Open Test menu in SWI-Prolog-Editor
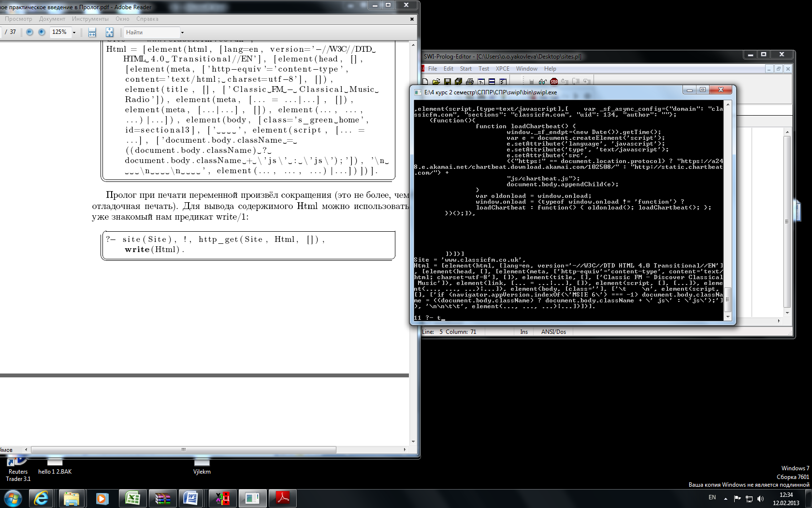This screenshot has width=812, height=508. (x=484, y=69)
